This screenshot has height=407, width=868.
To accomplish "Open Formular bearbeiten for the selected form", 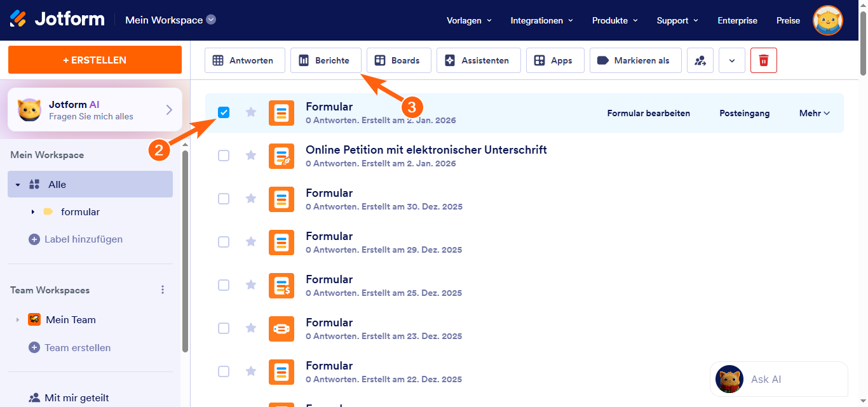I will tap(648, 113).
